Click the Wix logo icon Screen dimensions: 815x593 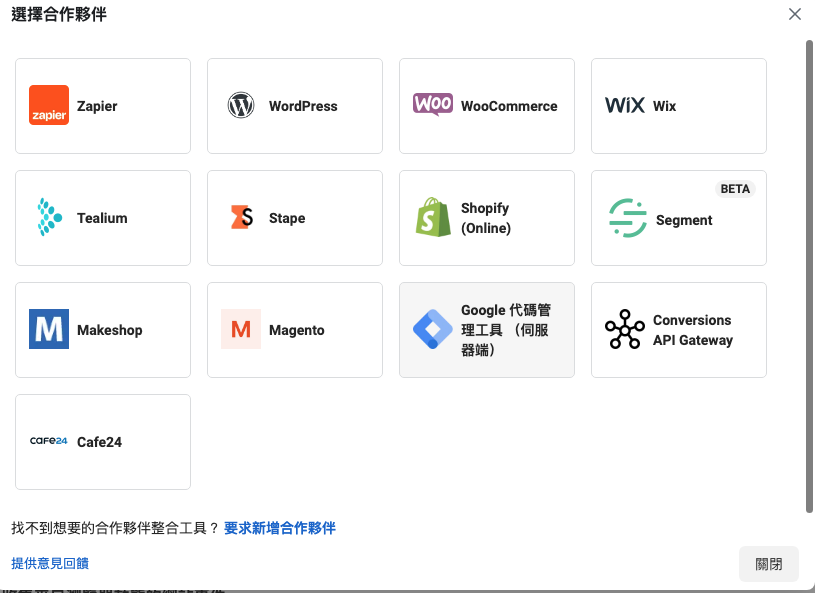[x=625, y=106]
